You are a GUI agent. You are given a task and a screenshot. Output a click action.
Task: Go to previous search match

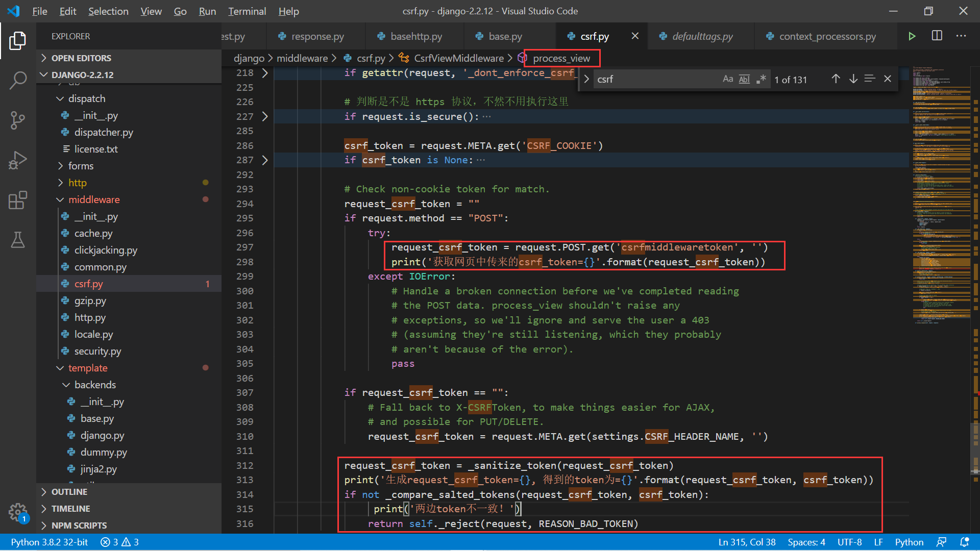(x=836, y=79)
